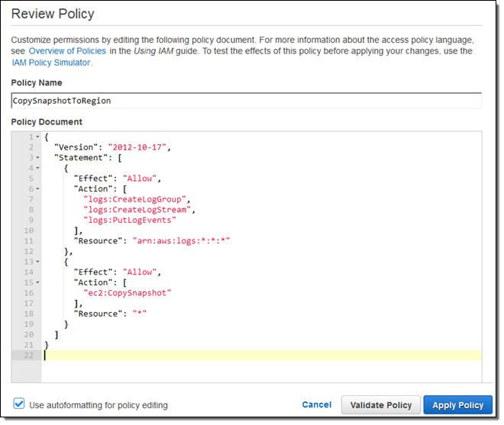Click the "ec2:CopySnapshot" string in the editor
This screenshot has width=504, height=425.
click(128, 293)
